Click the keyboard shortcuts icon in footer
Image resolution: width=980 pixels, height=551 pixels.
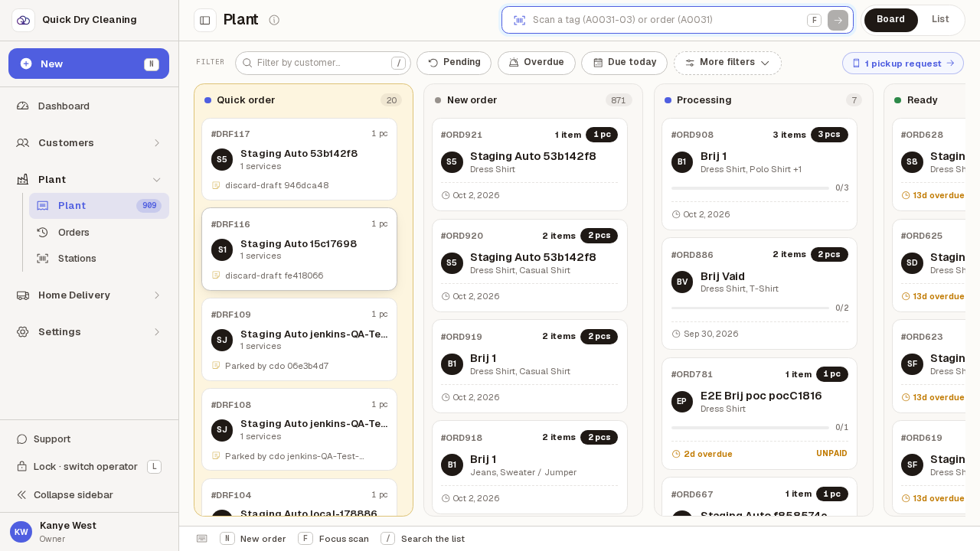click(x=201, y=539)
